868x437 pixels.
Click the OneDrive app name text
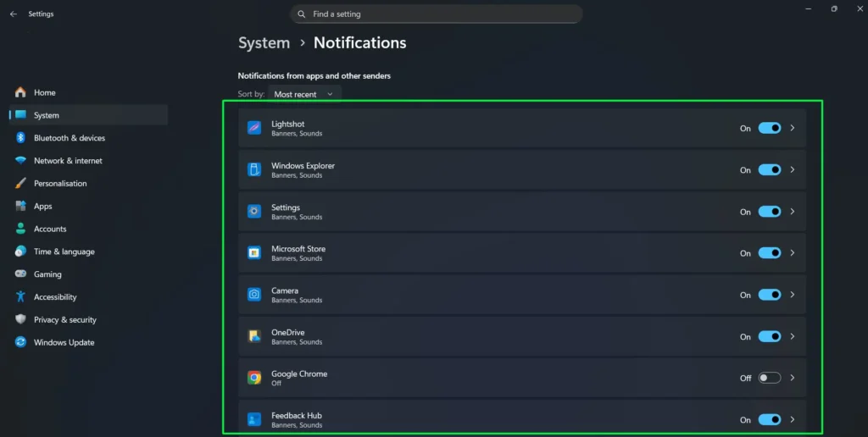point(288,333)
